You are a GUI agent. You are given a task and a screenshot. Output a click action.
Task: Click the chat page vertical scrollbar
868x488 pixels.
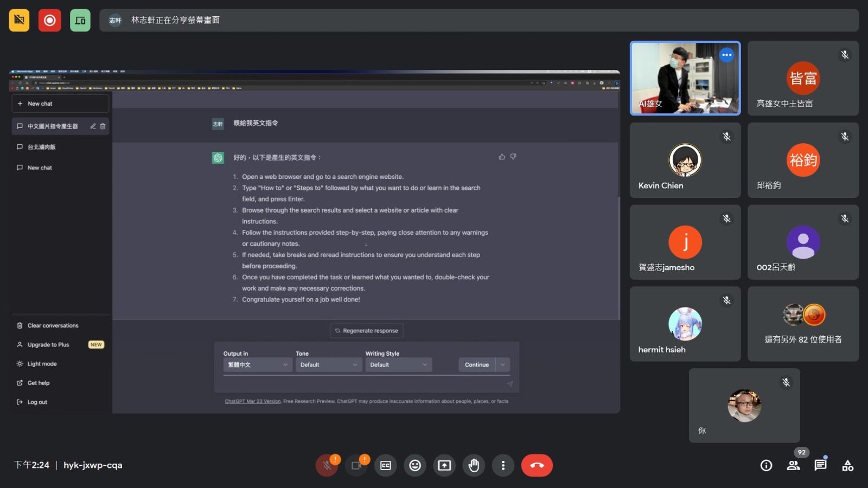pyautogui.click(x=618, y=258)
